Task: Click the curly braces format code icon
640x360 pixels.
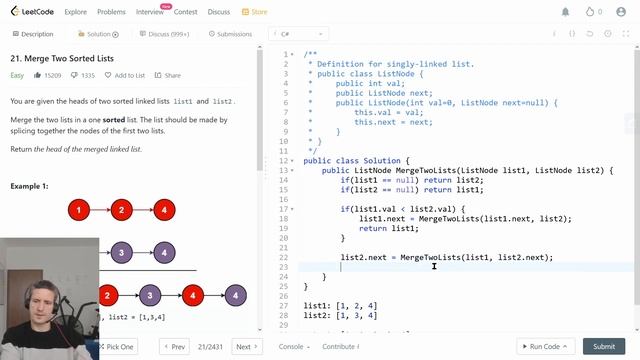Action: click(x=572, y=34)
